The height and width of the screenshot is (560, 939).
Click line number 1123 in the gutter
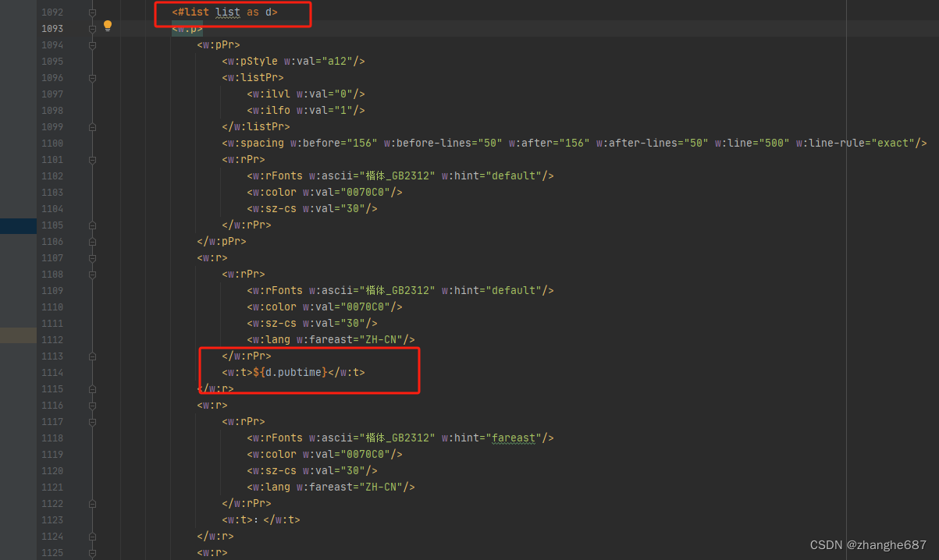52,520
